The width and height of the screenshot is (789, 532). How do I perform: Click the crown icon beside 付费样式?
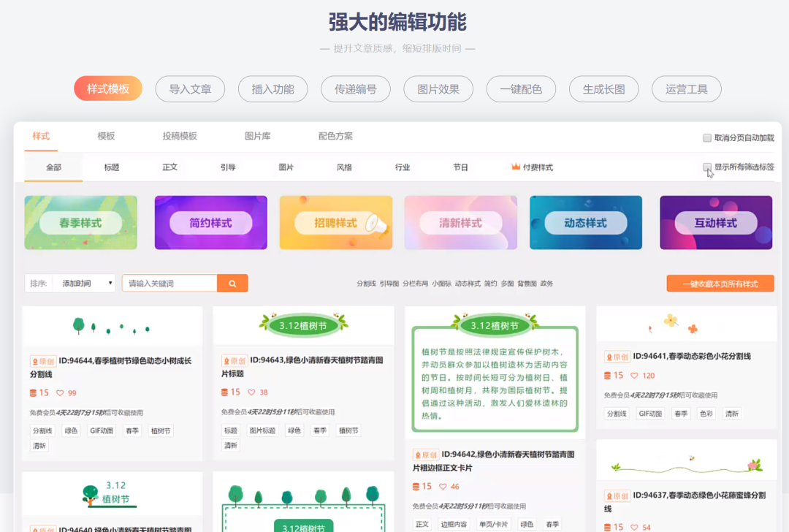pyautogui.click(x=516, y=167)
